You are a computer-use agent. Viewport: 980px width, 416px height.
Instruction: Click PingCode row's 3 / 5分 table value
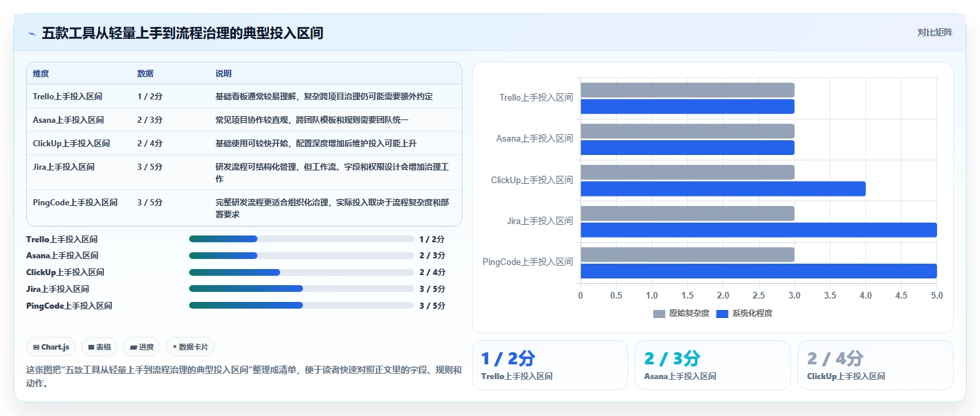(149, 202)
